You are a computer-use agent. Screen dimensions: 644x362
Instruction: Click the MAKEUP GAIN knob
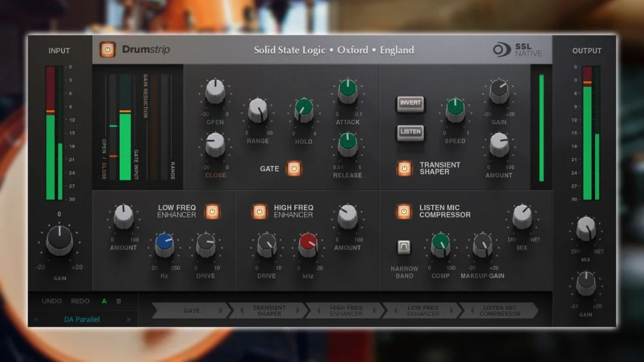click(482, 245)
